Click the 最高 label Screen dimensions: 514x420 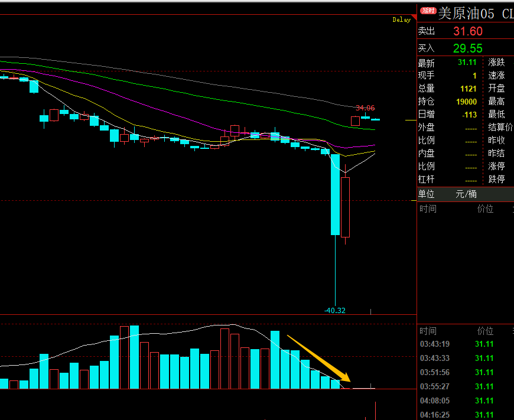click(496, 102)
